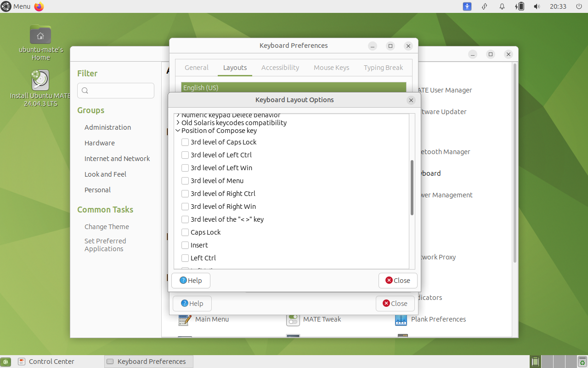Enable 3rd level of Caps Lock
The height and width of the screenshot is (368, 588).
pyautogui.click(x=185, y=142)
